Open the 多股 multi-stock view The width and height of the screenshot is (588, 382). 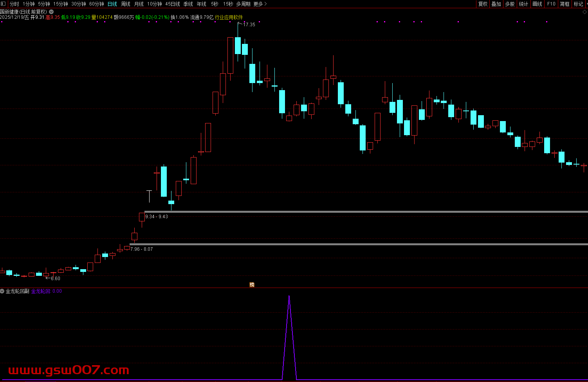point(510,4)
